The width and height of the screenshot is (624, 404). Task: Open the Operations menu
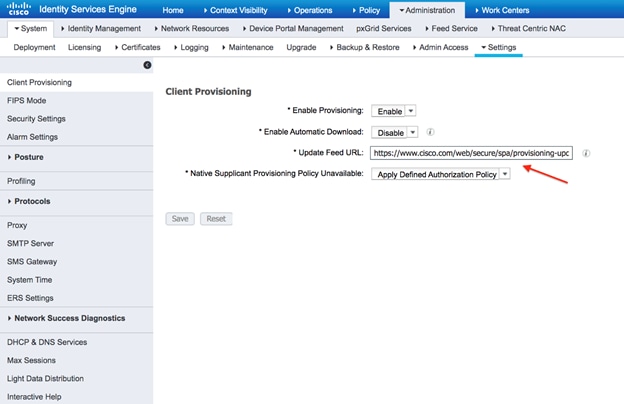point(310,10)
